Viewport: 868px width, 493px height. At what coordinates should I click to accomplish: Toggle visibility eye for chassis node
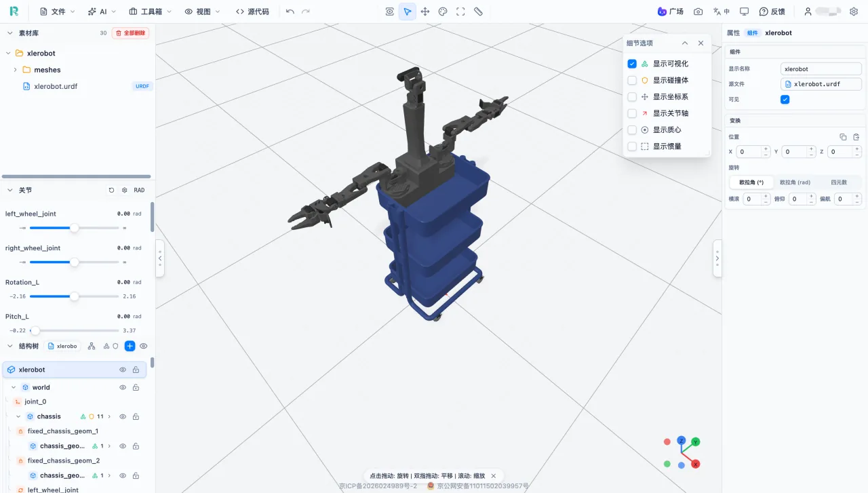pyautogui.click(x=123, y=417)
